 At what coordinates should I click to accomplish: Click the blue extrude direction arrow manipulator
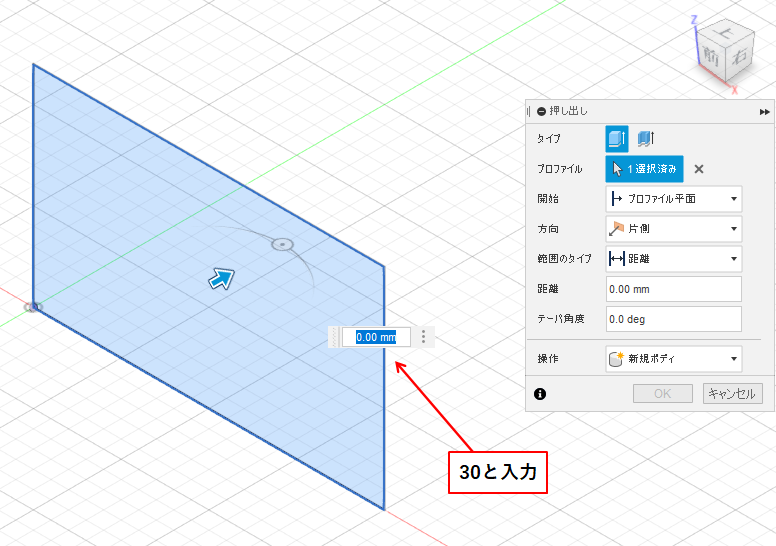(221, 279)
